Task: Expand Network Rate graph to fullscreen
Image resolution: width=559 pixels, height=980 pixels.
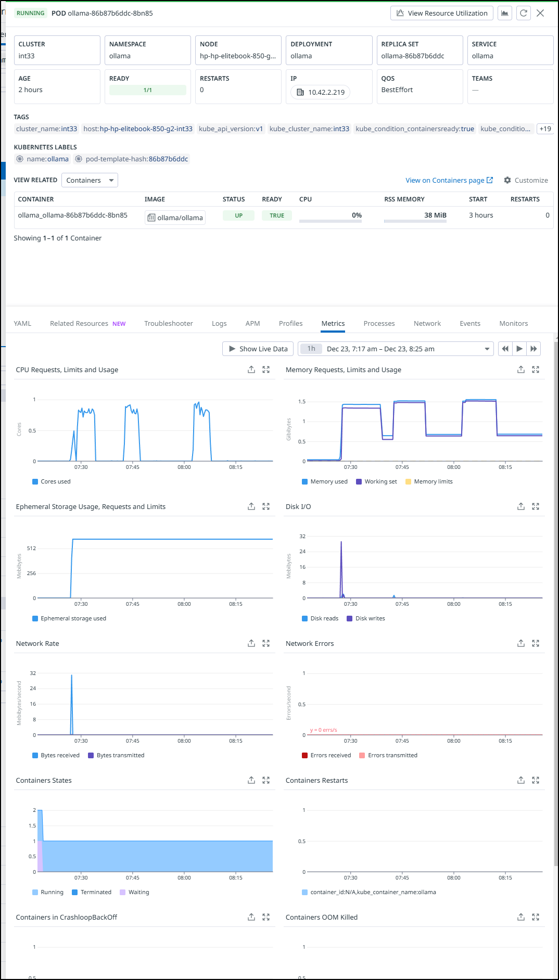Action: 266,643
